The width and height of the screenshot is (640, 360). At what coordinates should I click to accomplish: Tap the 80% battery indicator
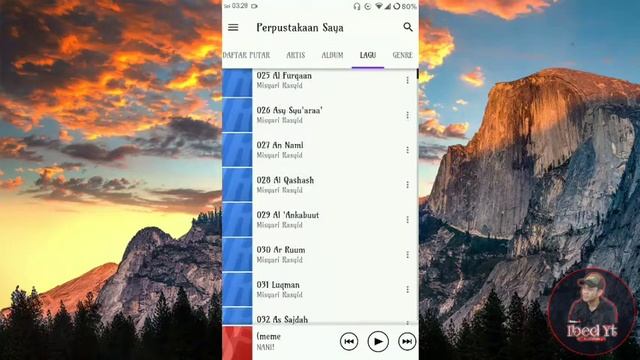tap(409, 7)
